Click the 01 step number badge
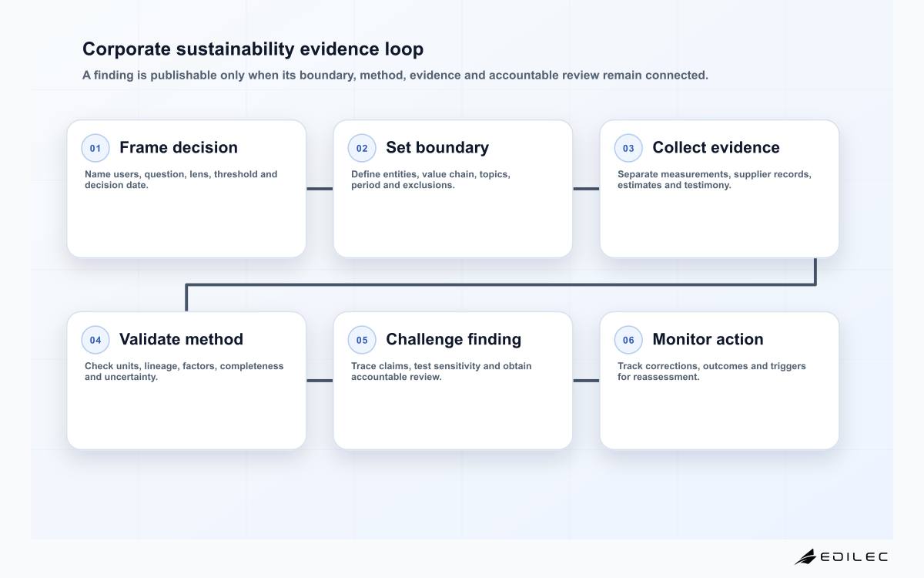The width and height of the screenshot is (924, 578). coord(95,148)
